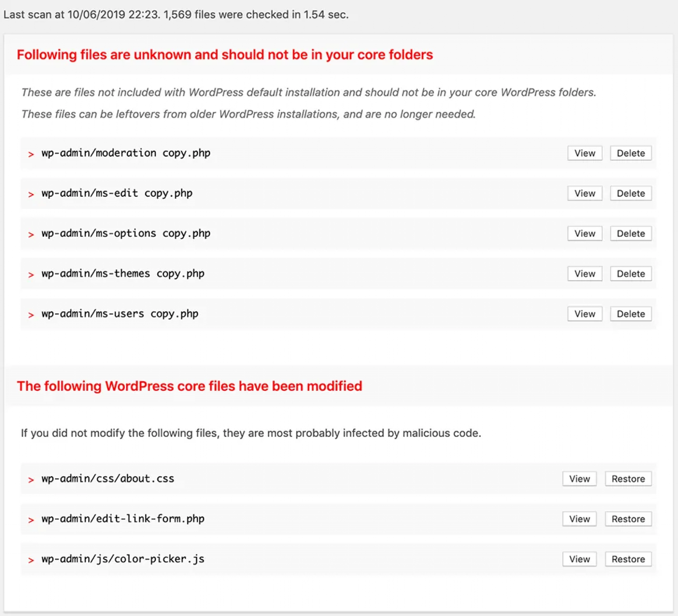Viewport: 678px width, 616px height.
Task: Restore wp-admin/js/color-picker.js
Action: click(628, 559)
